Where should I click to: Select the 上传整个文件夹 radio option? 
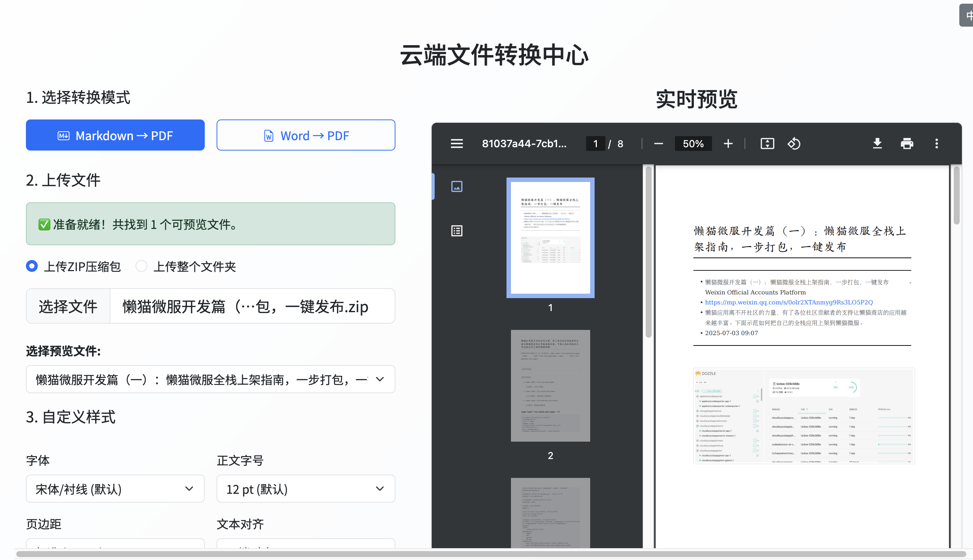[x=141, y=266]
